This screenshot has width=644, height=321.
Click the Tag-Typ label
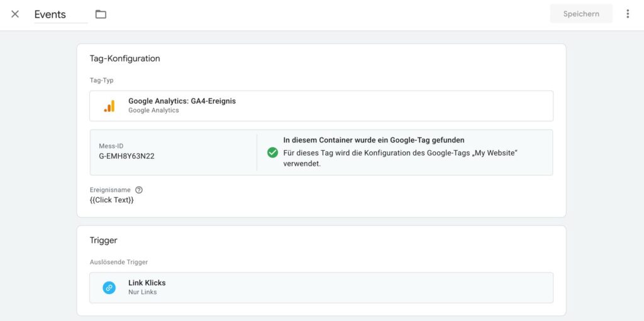coord(101,80)
